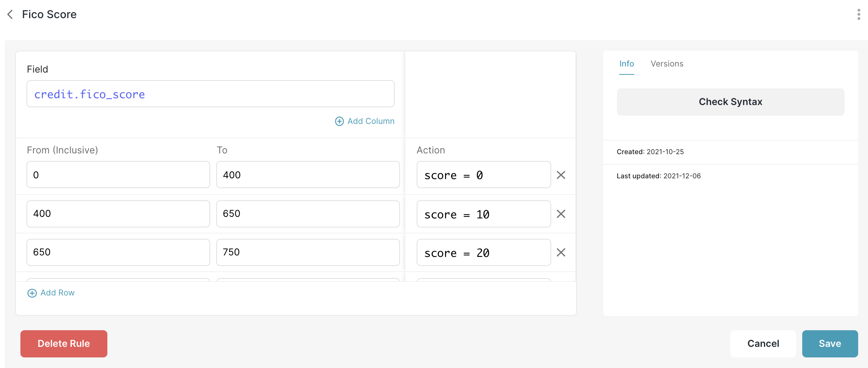Click the red Delete Rule button
Screen dimensions: 868x368
64,343
